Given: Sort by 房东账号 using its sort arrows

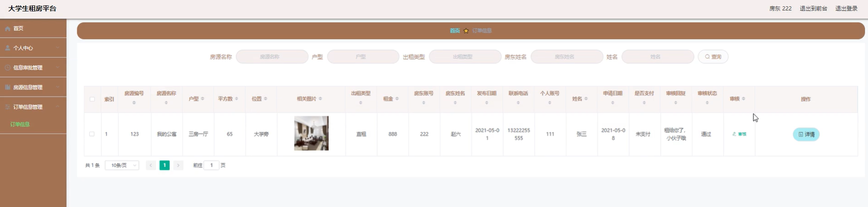Looking at the screenshot, I should [423, 103].
